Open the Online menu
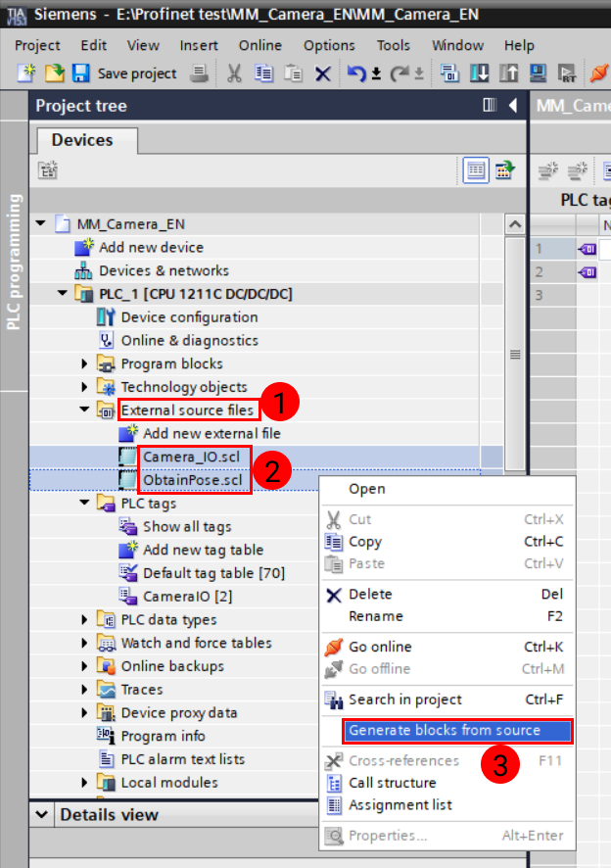Viewport: 611px width, 868px height. tap(260, 45)
